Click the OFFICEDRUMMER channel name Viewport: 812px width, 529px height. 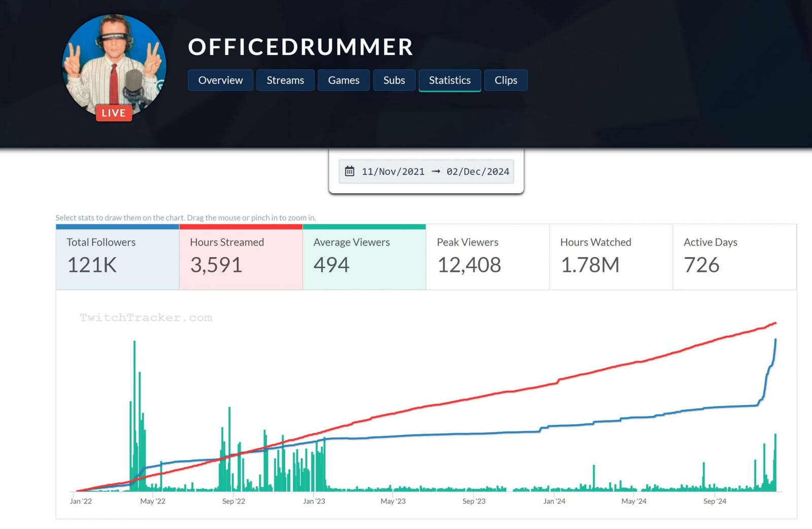300,48
